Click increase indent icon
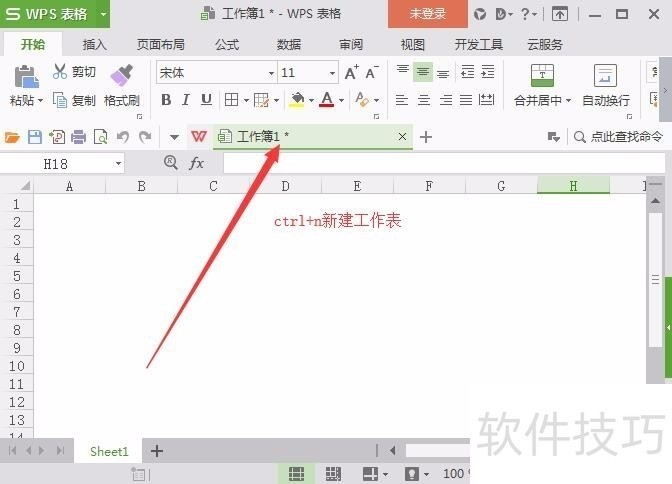Screen dimensions: 672x484 (488, 72)
